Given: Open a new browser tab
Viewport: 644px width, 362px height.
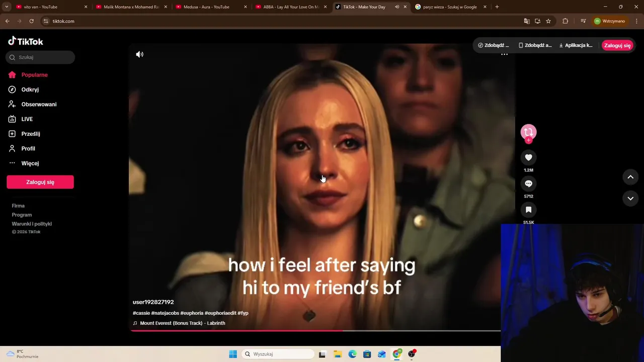Looking at the screenshot, I should click(x=497, y=7).
